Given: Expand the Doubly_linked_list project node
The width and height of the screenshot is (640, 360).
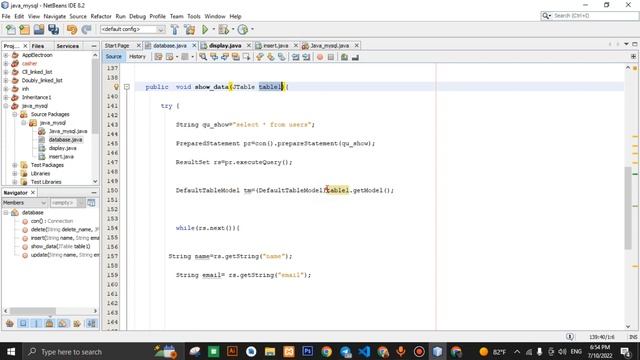Looking at the screenshot, I should click(6, 80).
